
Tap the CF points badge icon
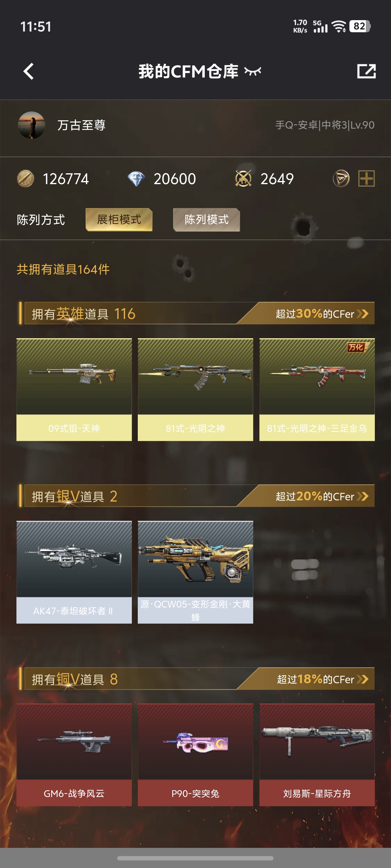pyautogui.click(x=341, y=179)
